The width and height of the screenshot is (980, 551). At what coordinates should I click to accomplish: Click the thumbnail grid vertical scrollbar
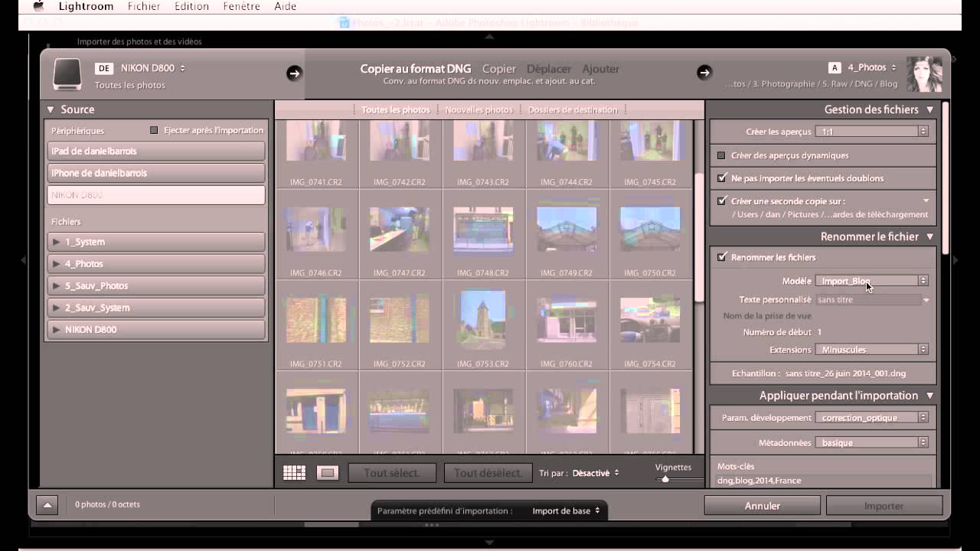point(698,237)
